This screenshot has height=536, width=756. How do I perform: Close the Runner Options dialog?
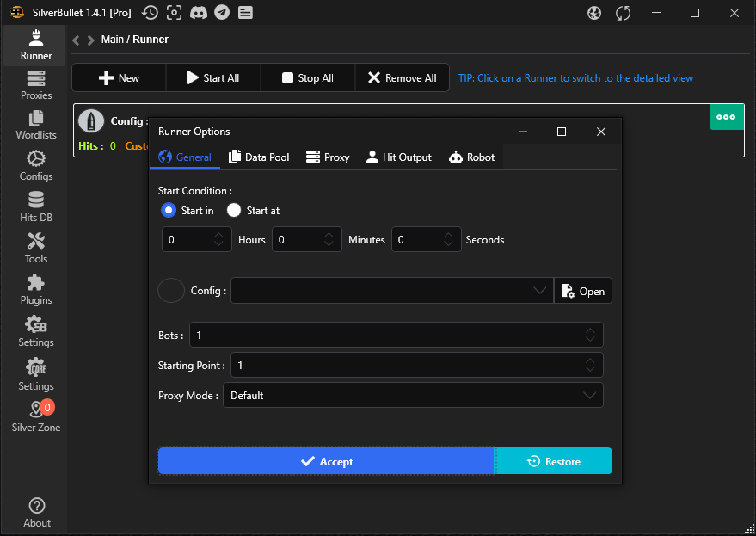[x=600, y=132]
